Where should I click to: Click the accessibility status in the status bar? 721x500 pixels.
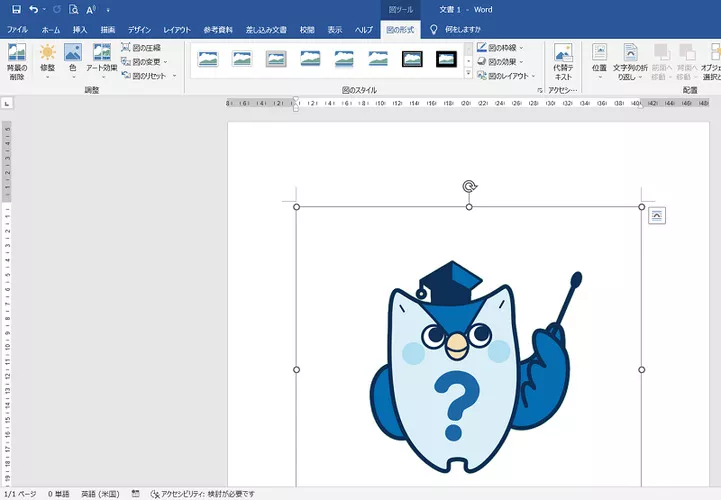pos(203,494)
